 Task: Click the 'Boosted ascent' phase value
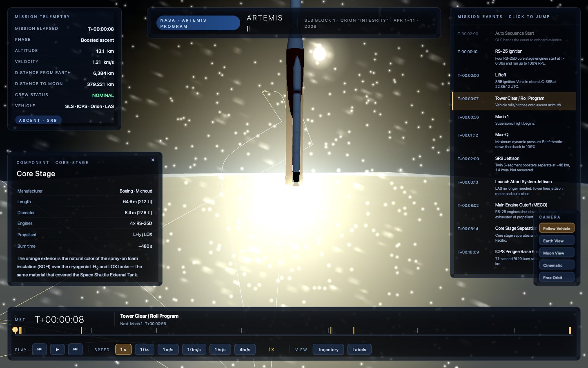(x=97, y=40)
